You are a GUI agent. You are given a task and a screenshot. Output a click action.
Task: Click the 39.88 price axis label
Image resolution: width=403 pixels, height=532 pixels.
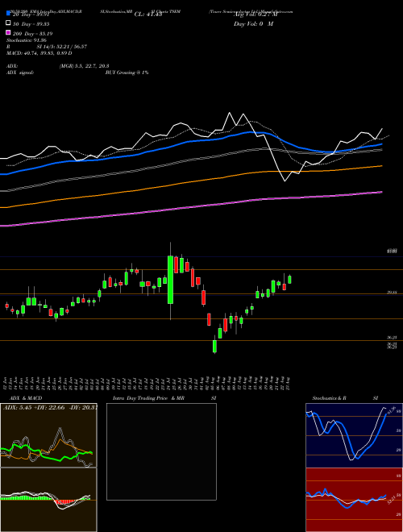click(x=392, y=292)
